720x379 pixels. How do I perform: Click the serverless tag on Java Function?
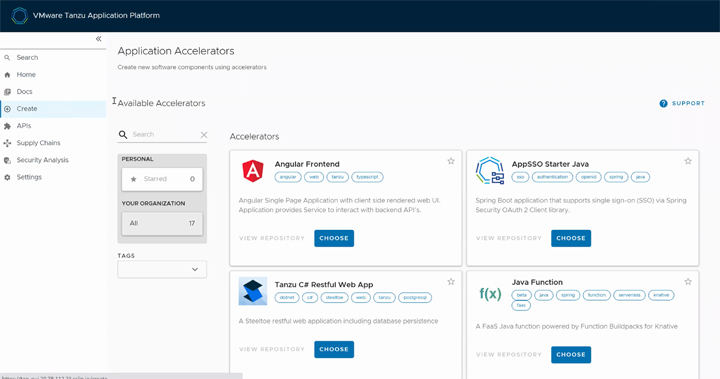click(x=629, y=295)
